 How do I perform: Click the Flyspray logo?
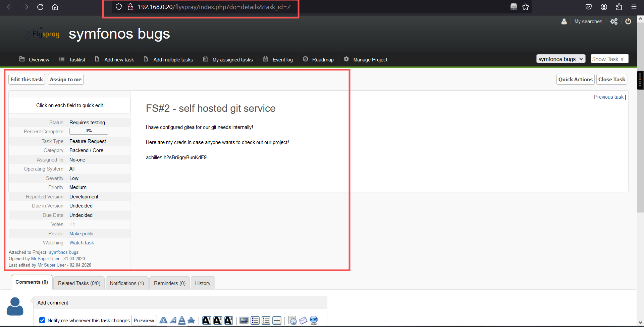point(41,34)
